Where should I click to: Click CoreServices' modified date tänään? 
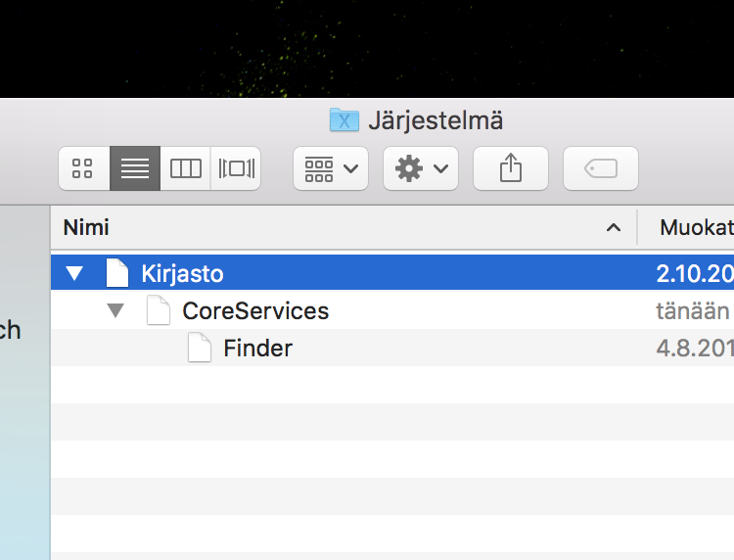693,311
